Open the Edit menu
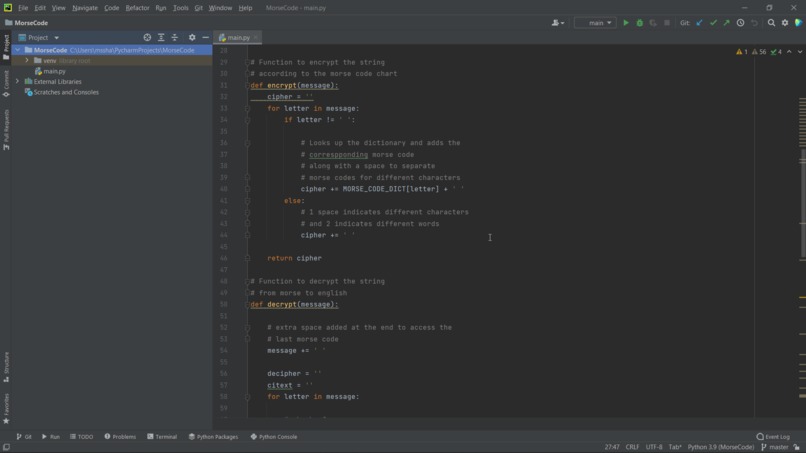806x453 pixels. [40, 8]
